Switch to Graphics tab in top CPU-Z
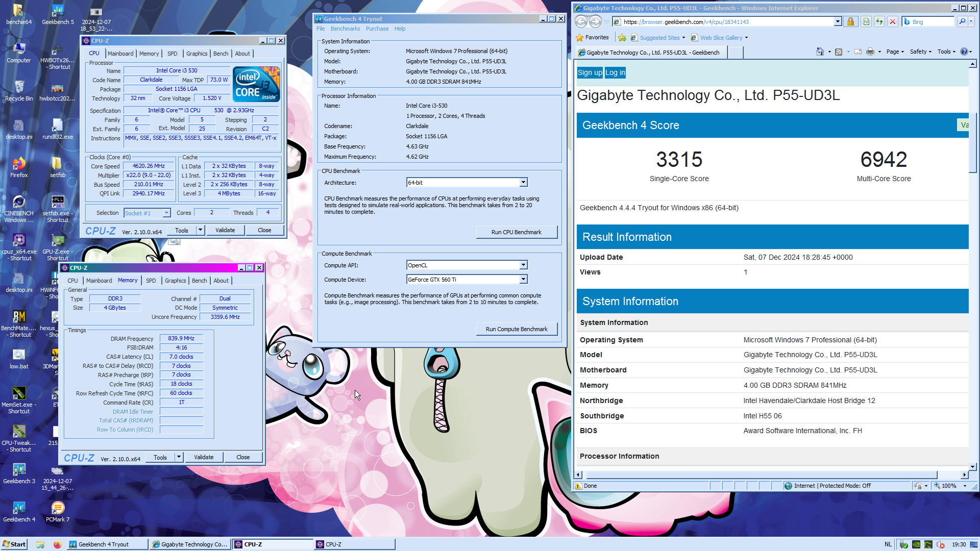 click(x=197, y=54)
